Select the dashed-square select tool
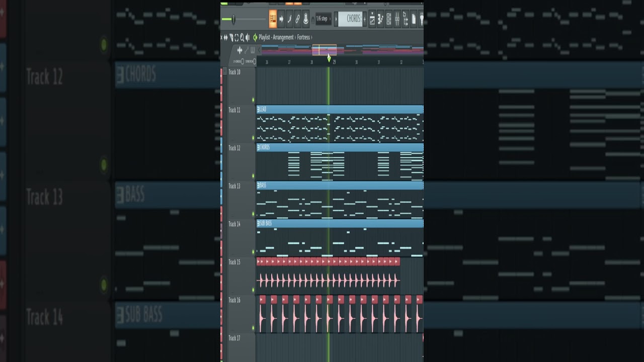This screenshot has width=644, height=362. pyautogui.click(x=236, y=38)
